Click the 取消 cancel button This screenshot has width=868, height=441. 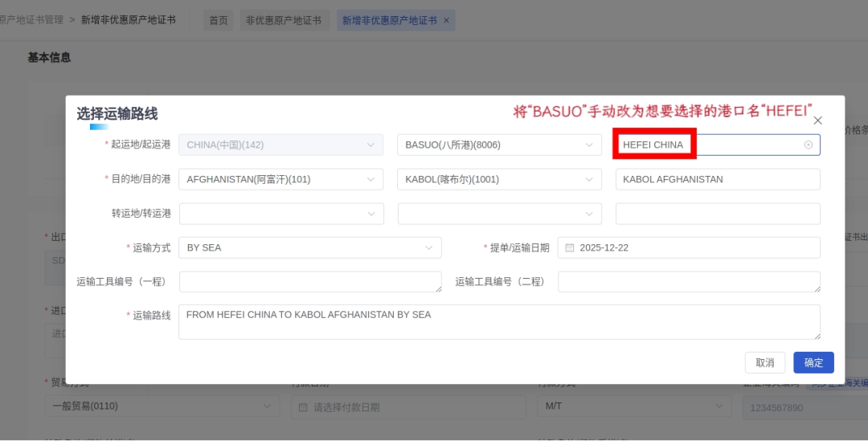coord(764,362)
